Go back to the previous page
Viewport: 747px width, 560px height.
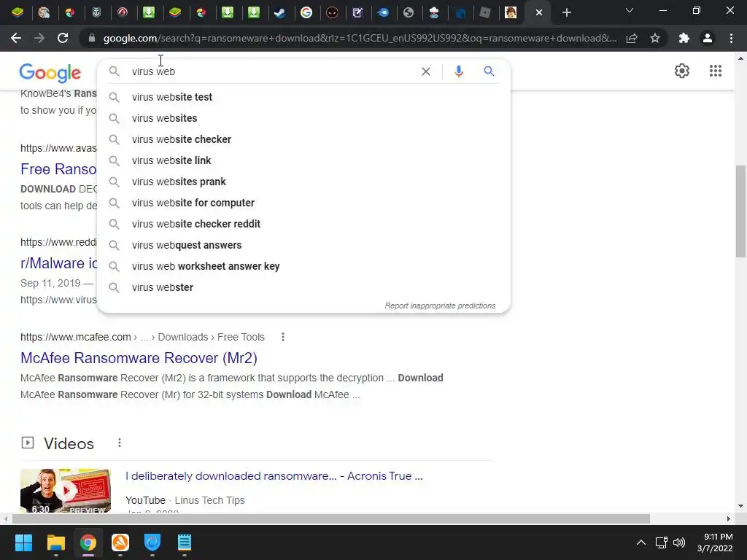coord(16,38)
